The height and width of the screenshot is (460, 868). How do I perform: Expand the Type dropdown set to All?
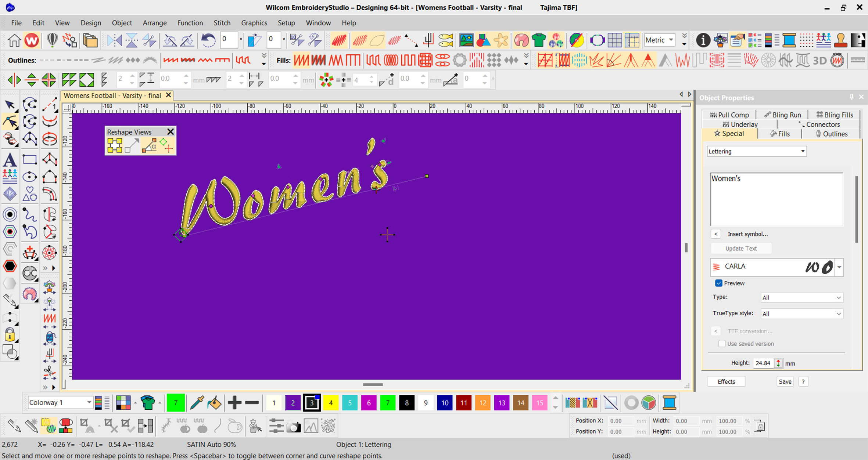point(801,297)
